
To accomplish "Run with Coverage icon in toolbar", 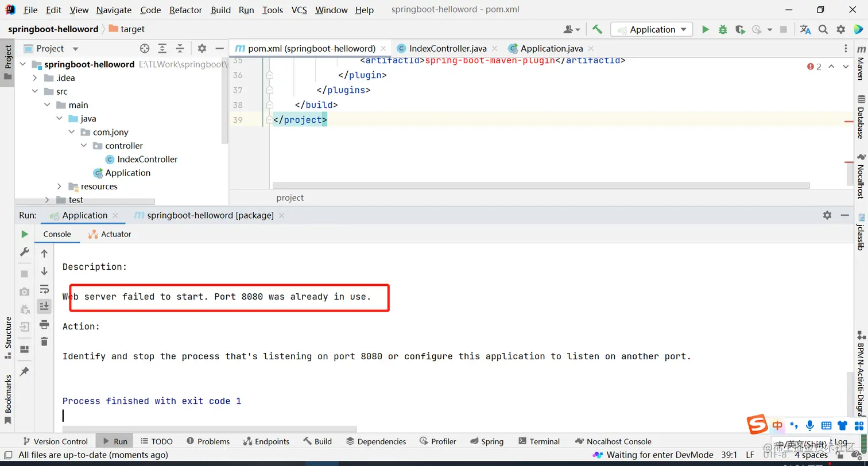I will click(x=740, y=29).
